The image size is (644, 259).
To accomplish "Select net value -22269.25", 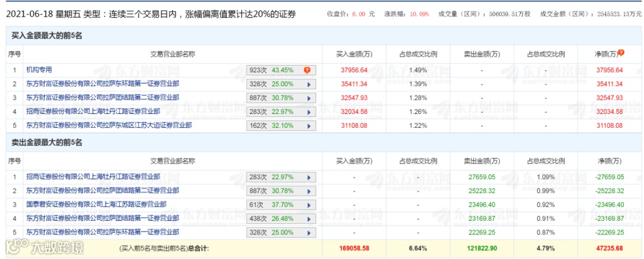I will pos(609,232).
